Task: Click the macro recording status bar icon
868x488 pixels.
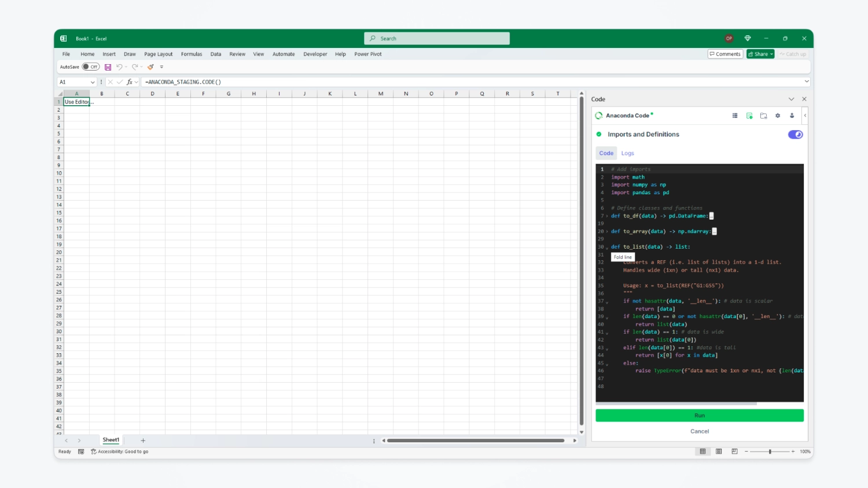Action: pos(81,452)
